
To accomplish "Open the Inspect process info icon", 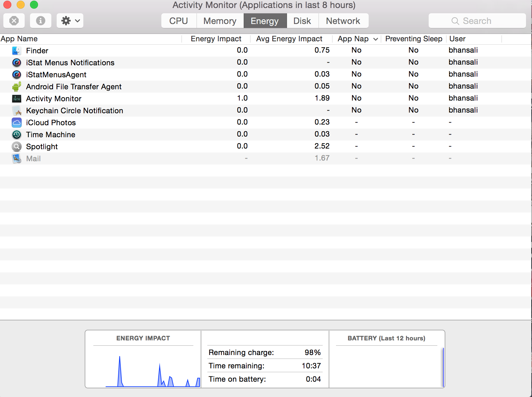I will (41, 21).
